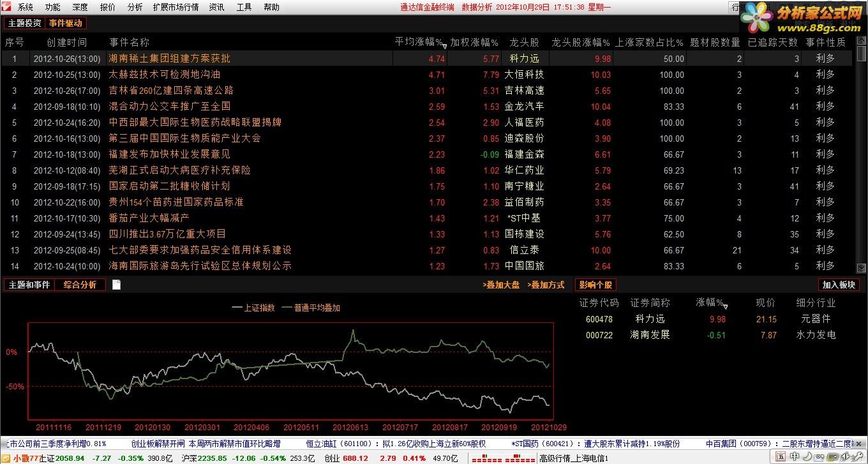The width and height of the screenshot is (868, 464).
Task: Open the 功能 menu
Action: pos(53,7)
